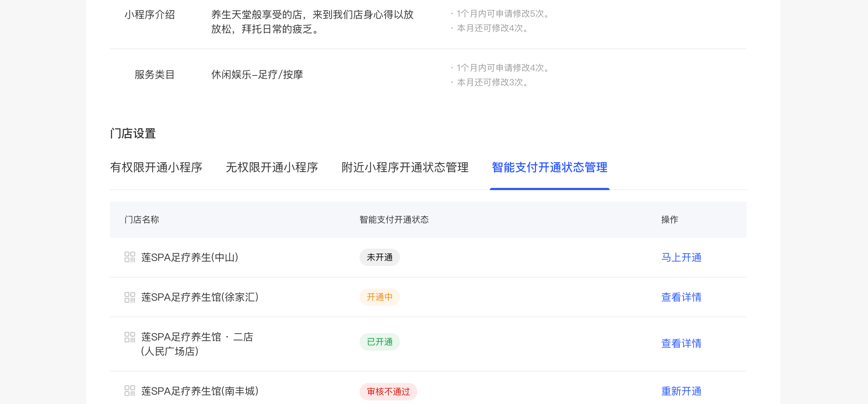Click 马上开通 link for 中山 store

point(681,257)
